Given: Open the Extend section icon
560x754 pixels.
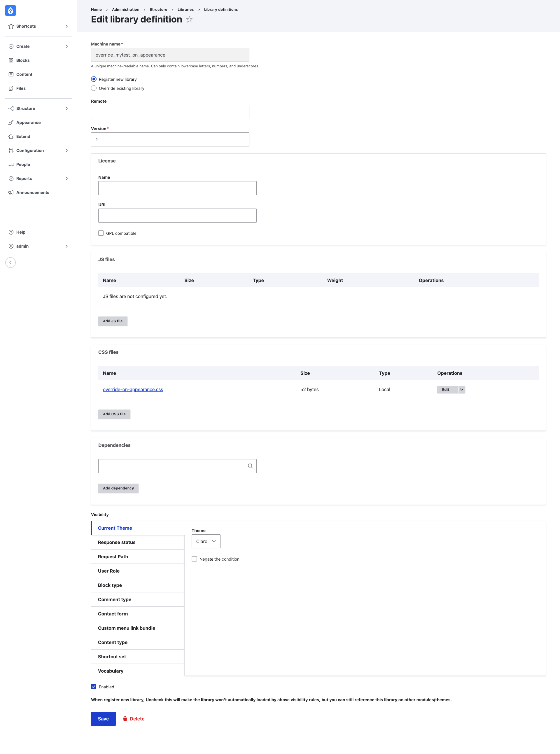Looking at the screenshot, I should click(11, 136).
